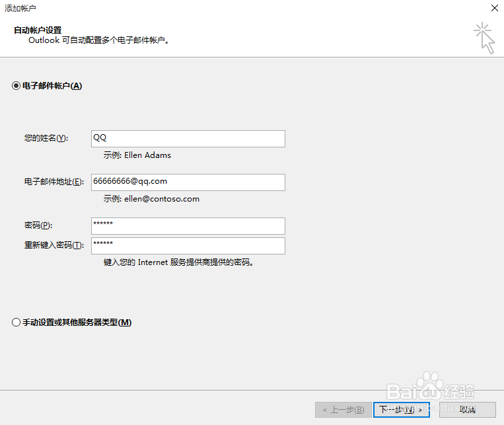
Task: Close the 添加帐户 dialog window
Action: [x=495, y=8]
